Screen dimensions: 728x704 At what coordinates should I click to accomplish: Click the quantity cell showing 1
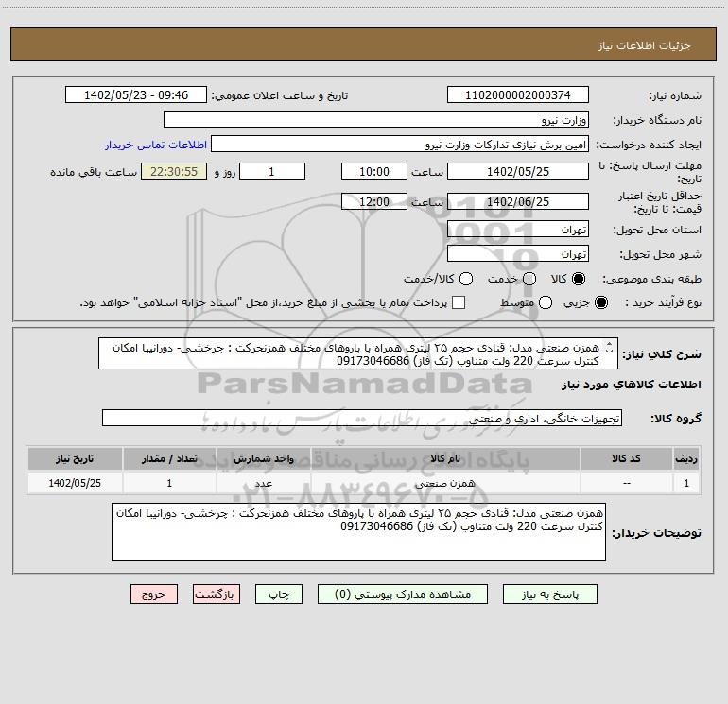169,483
